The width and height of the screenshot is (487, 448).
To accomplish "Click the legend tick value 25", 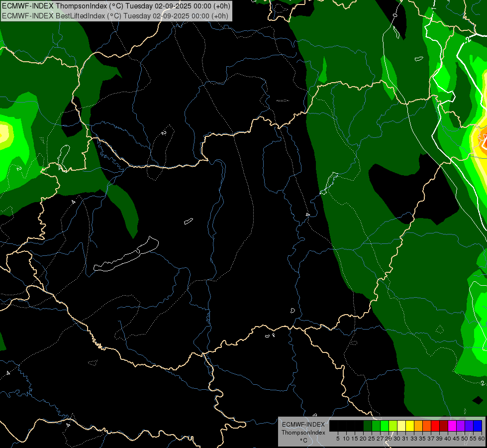I will coord(372,439).
